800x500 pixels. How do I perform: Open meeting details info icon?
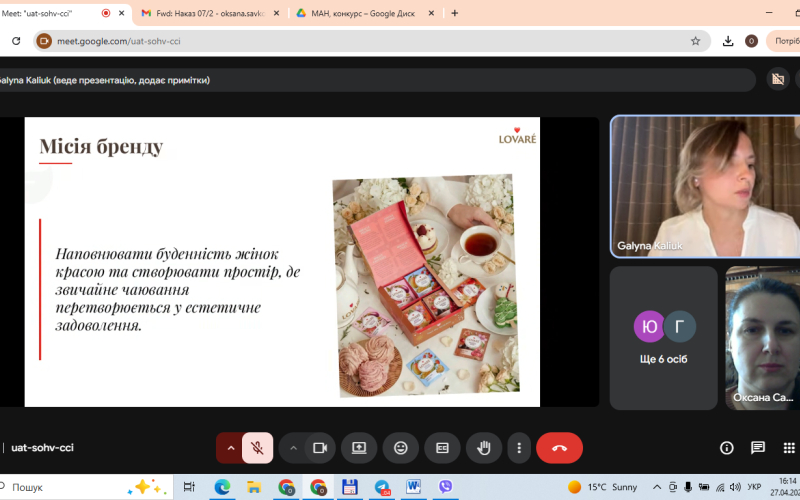[727, 448]
